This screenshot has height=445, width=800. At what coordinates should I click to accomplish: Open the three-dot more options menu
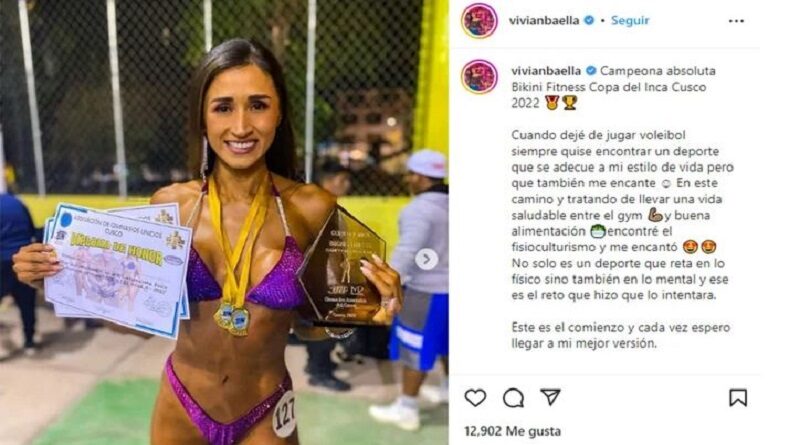(x=736, y=21)
